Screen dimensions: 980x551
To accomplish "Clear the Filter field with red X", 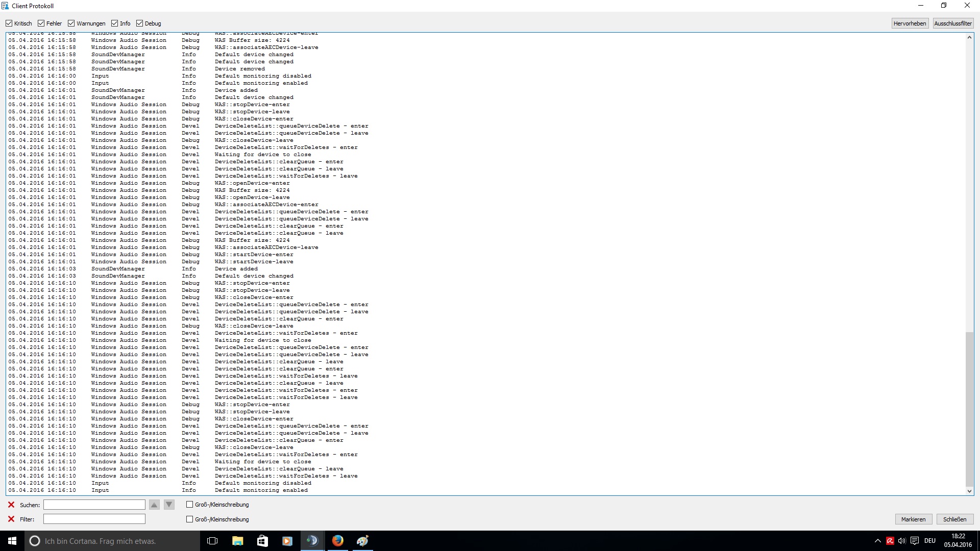I will click(11, 519).
